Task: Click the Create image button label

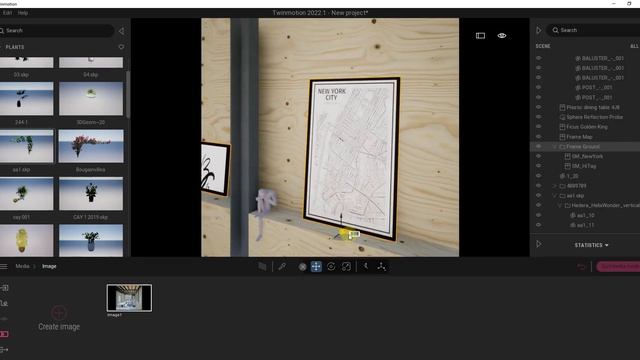Action: [59, 327]
